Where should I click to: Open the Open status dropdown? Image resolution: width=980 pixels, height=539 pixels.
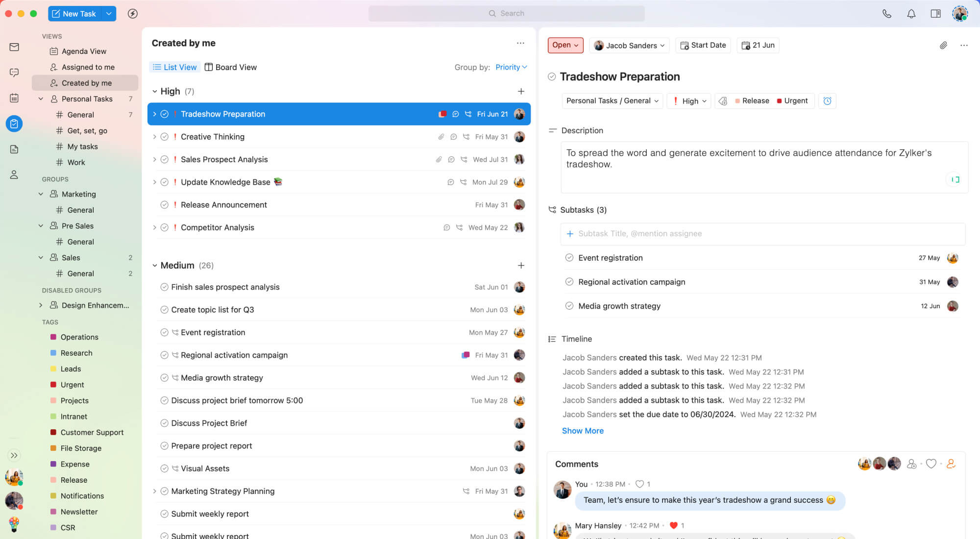click(565, 45)
